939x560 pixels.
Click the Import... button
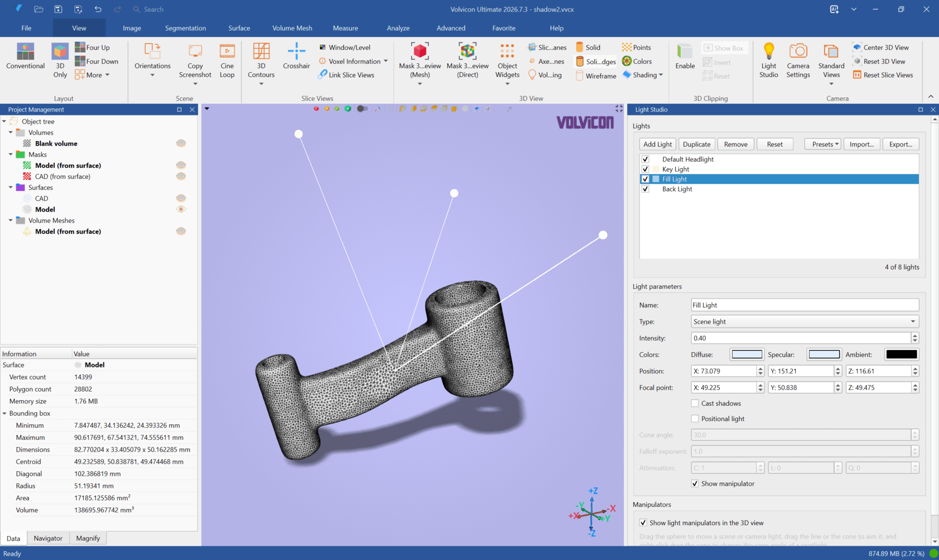861,144
